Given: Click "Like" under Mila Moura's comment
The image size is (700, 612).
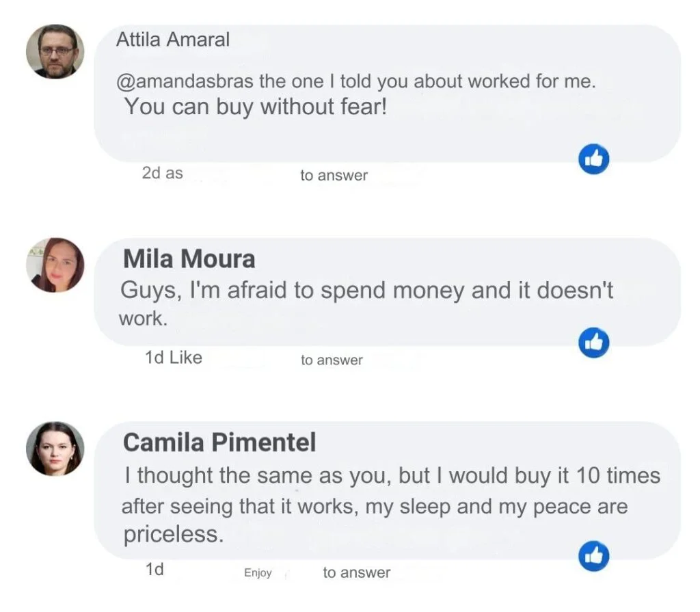Looking at the screenshot, I should (185, 357).
